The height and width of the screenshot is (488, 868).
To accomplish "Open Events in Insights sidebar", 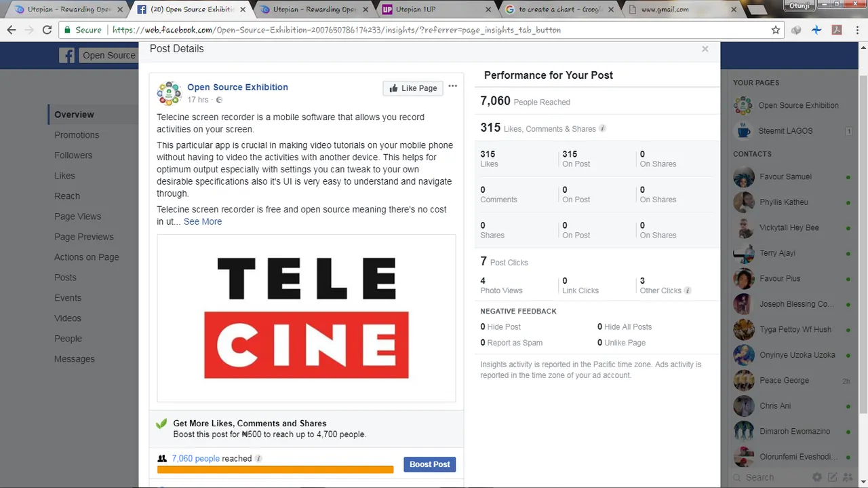I will pyautogui.click(x=68, y=298).
